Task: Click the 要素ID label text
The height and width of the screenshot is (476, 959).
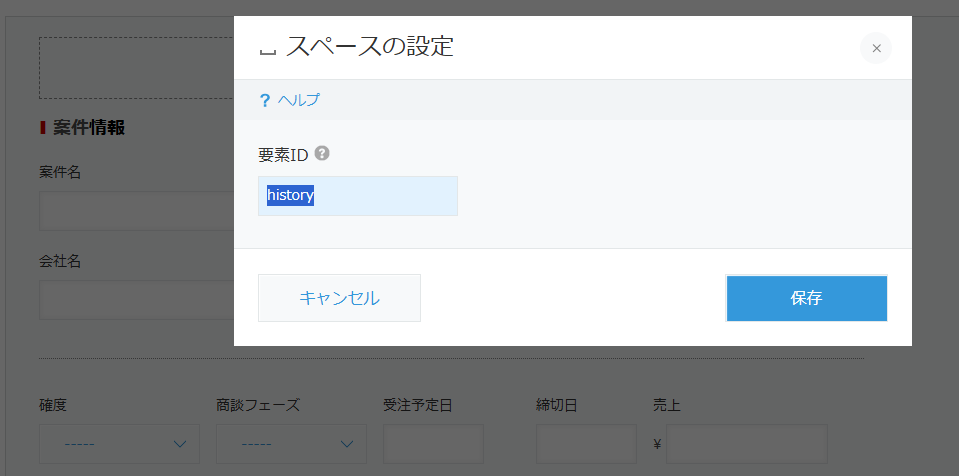Action: pos(283,155)
